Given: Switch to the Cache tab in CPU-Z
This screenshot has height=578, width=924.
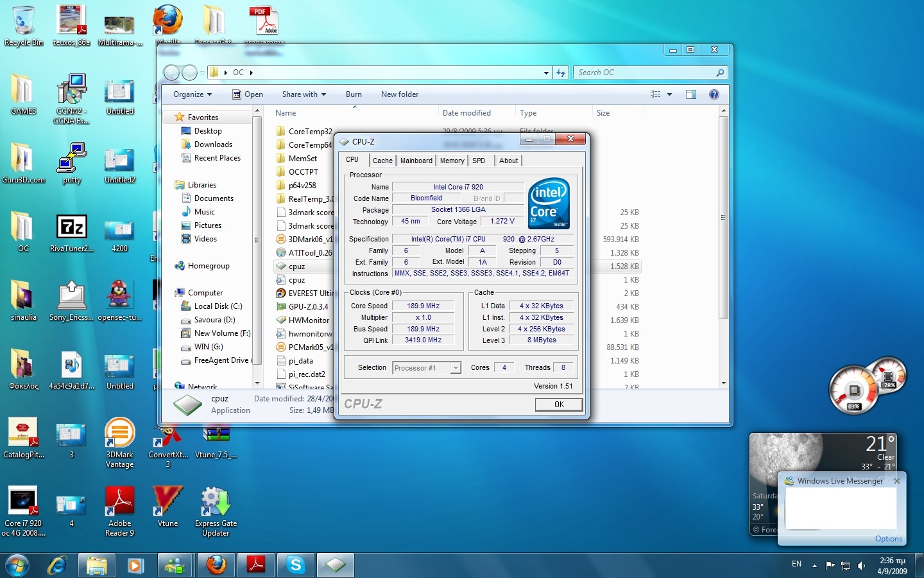Looking at the screenshot, I should [382, 161].
